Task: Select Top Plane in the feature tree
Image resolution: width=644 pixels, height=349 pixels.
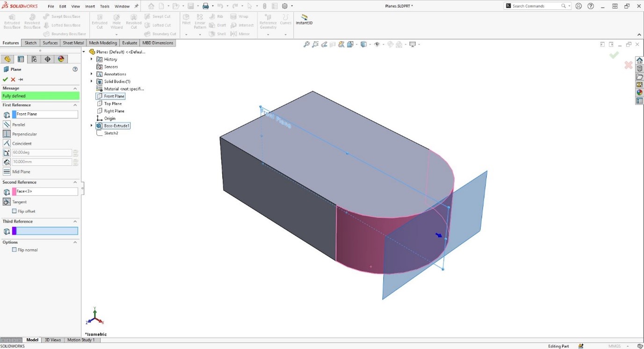Action: [x=113, y=104]
